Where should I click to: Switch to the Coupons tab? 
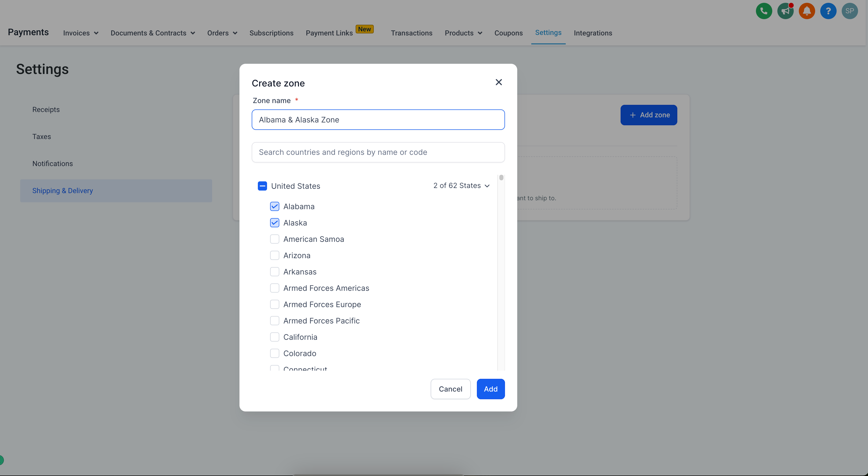[508, 33]
